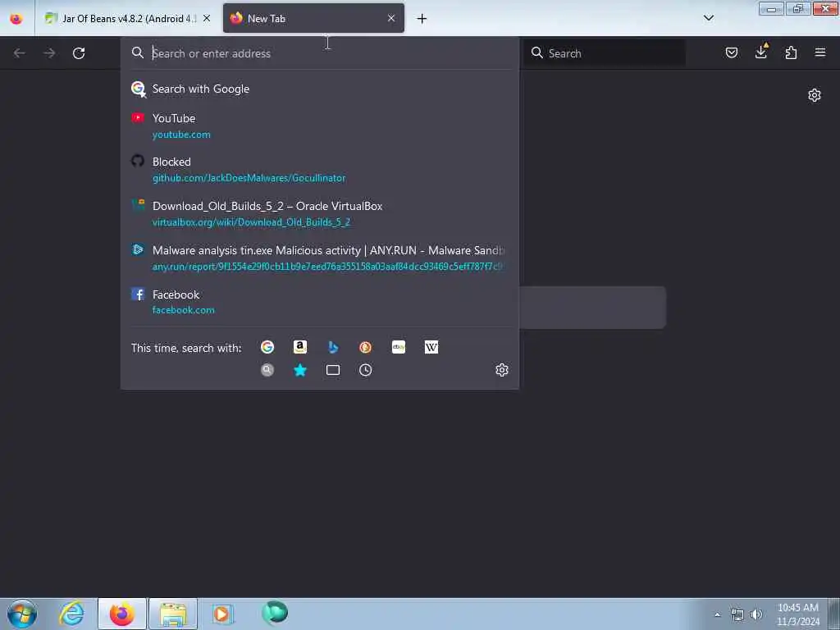
Task: Click the facebook.com URL text
Action: click(x=183, y=310)
